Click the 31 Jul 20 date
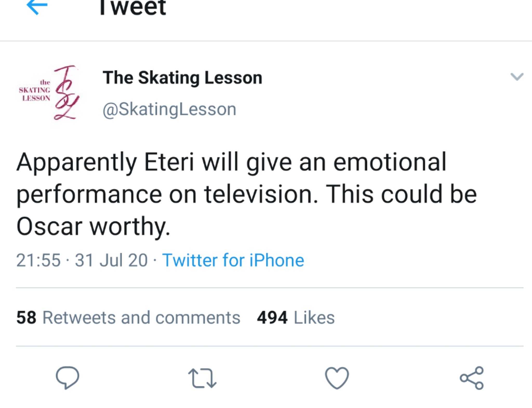Screen dimensions: 532x408 coord(111,260)
